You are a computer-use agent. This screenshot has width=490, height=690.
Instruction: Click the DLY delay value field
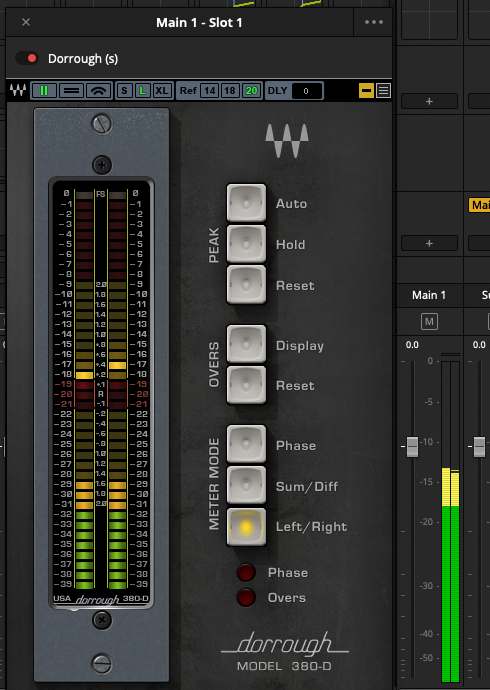[306, 91]
